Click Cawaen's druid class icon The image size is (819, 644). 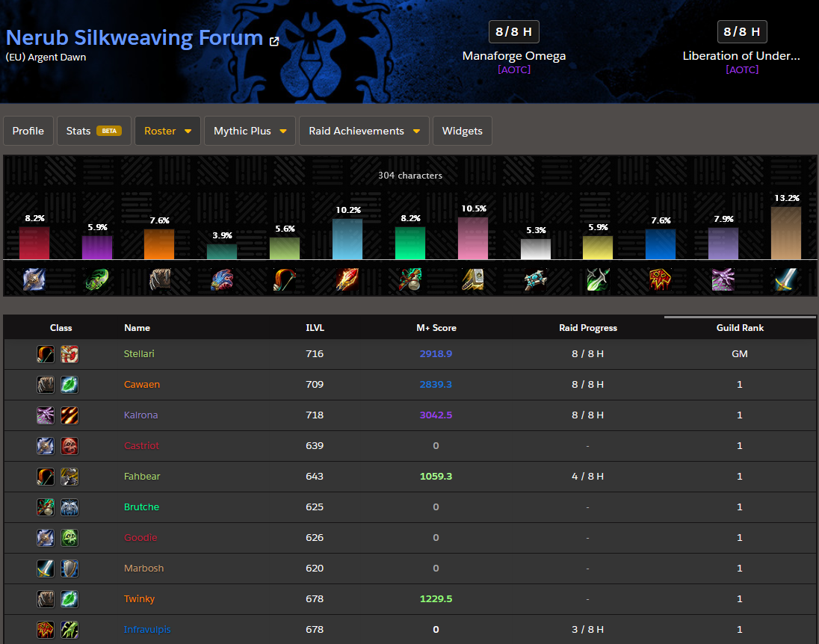click(x=46, y=385)
